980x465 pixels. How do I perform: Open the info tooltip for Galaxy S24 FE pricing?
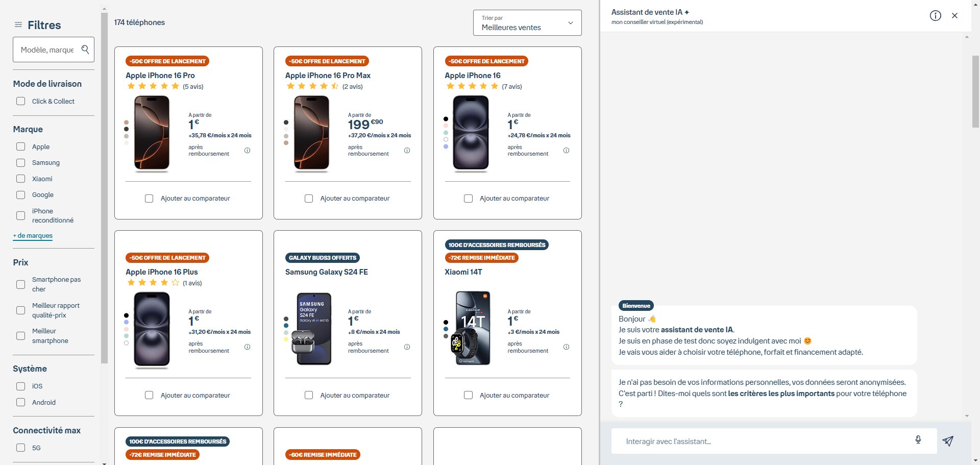(407, 347)
